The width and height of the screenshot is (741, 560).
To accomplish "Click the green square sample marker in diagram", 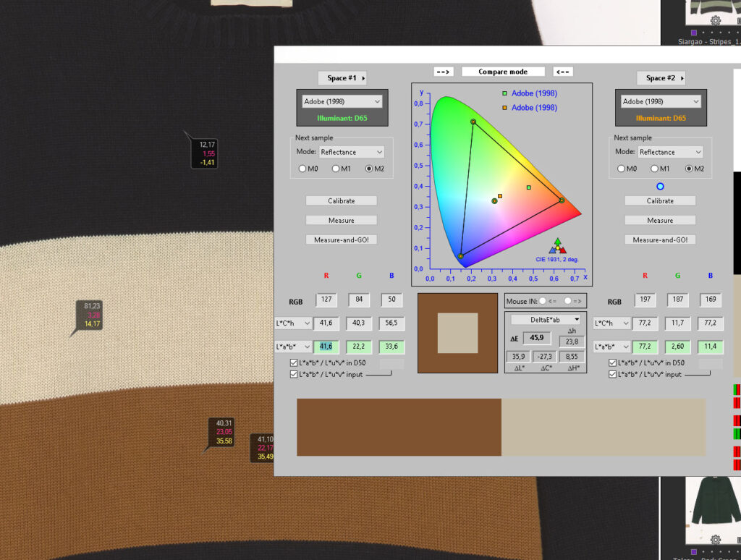I will 529,187.
